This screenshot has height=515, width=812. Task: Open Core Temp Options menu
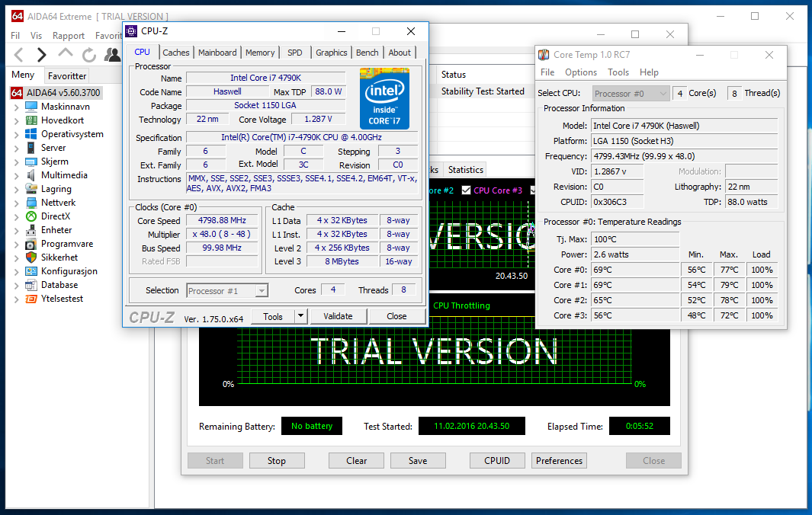(581, 72)
